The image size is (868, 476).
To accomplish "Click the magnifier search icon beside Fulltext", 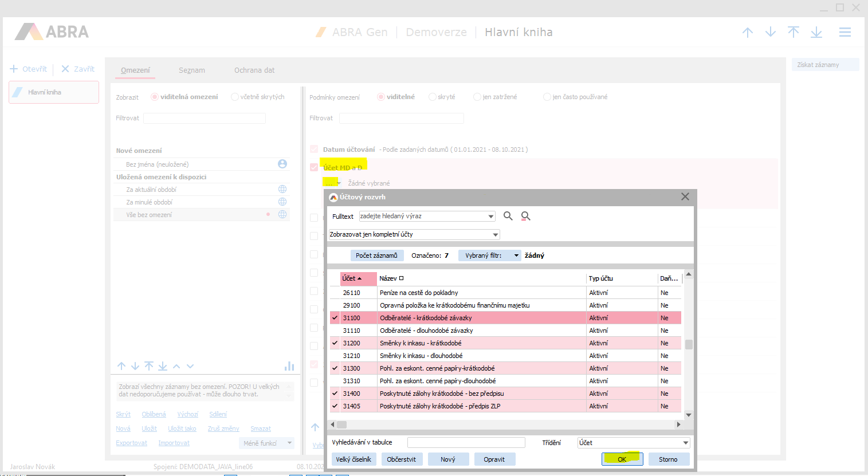I will (x=508, y=216).
